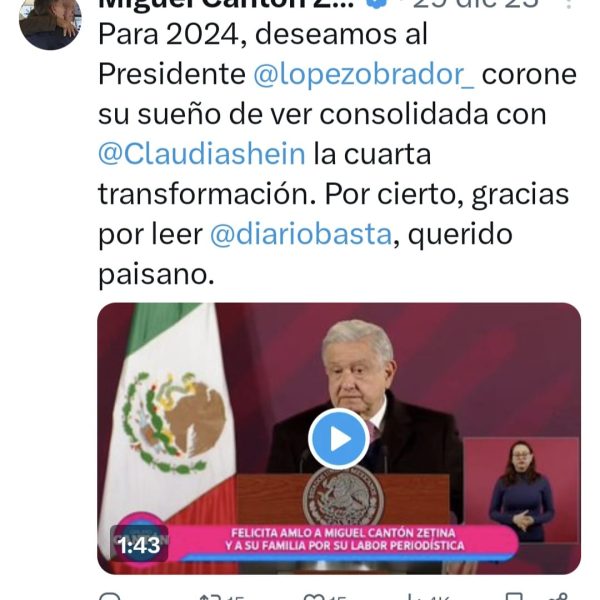Open the tweet's 29 dic 23 timestamp
Viewport: 600px width, 600px height.
coord(476,3)
